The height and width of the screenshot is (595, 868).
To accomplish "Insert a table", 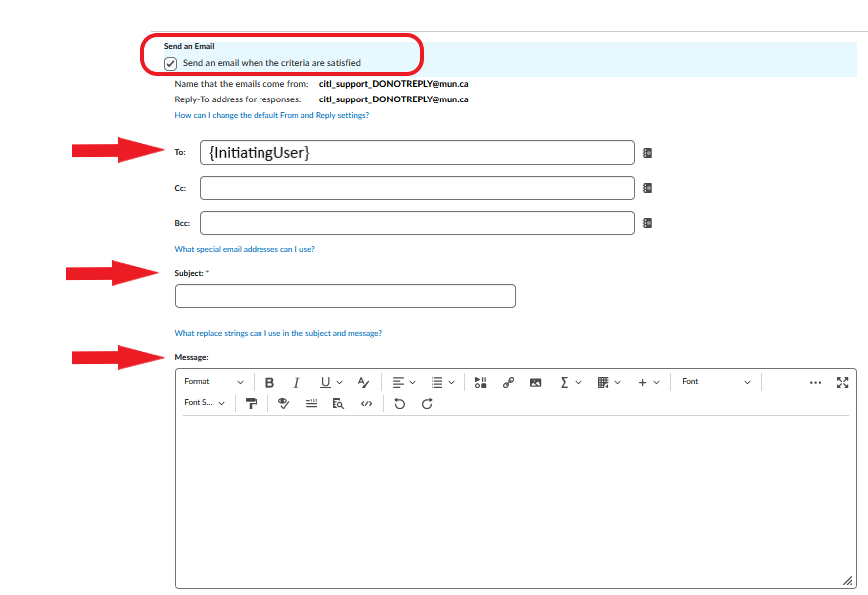I will click(x=604, y=382).
